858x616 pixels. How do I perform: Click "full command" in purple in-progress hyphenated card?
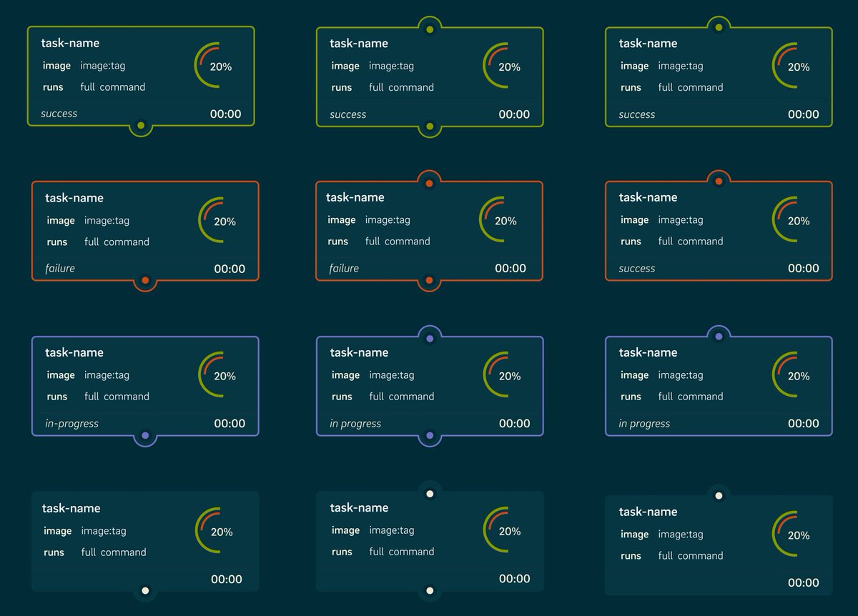[117, 397]
